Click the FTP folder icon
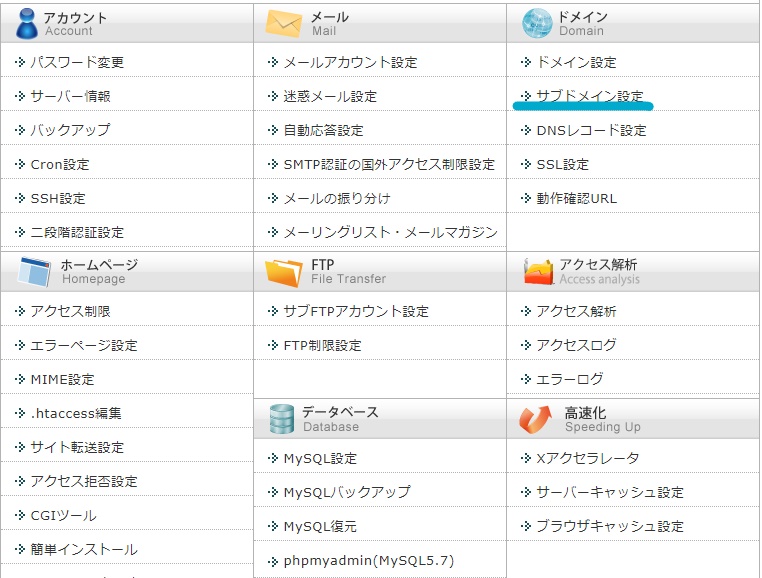Screen dimensions: 762x578 [x=284, y=271]
